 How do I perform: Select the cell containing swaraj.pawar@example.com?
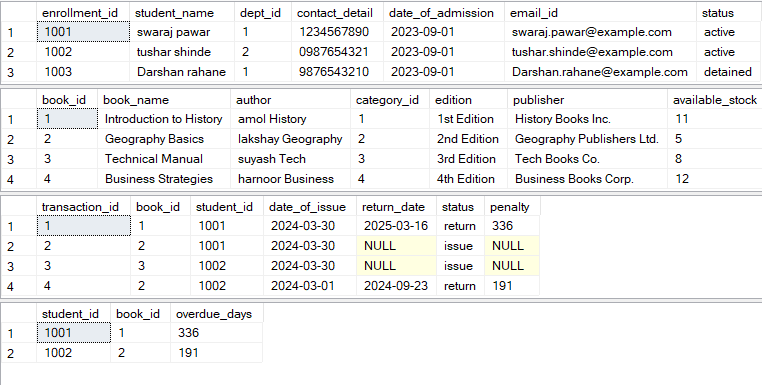pyautogui.click(x=600, y=32)
